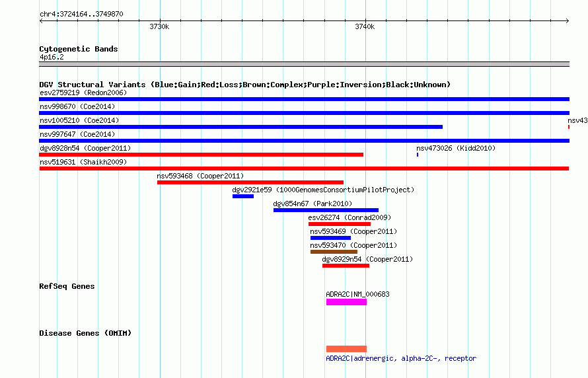The height and width of the screenshot is (378, 588).
Task: Click the nsv593469 (Cooper2011) blue bar
Action: (330, 238)
